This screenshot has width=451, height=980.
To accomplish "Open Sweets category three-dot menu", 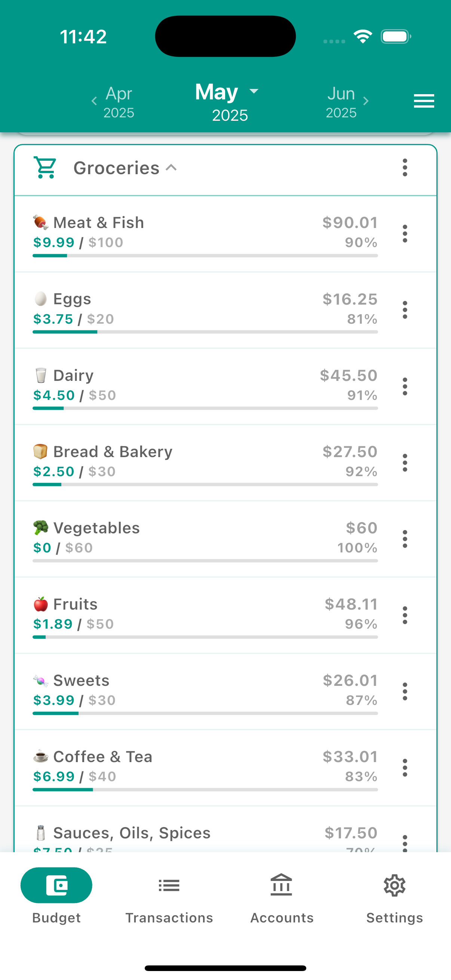I will point(405,691).
